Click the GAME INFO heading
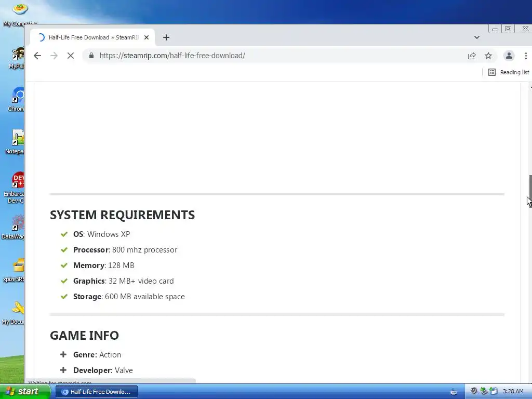This screenshot has height=399, width=532. click(x=85, y=336)
